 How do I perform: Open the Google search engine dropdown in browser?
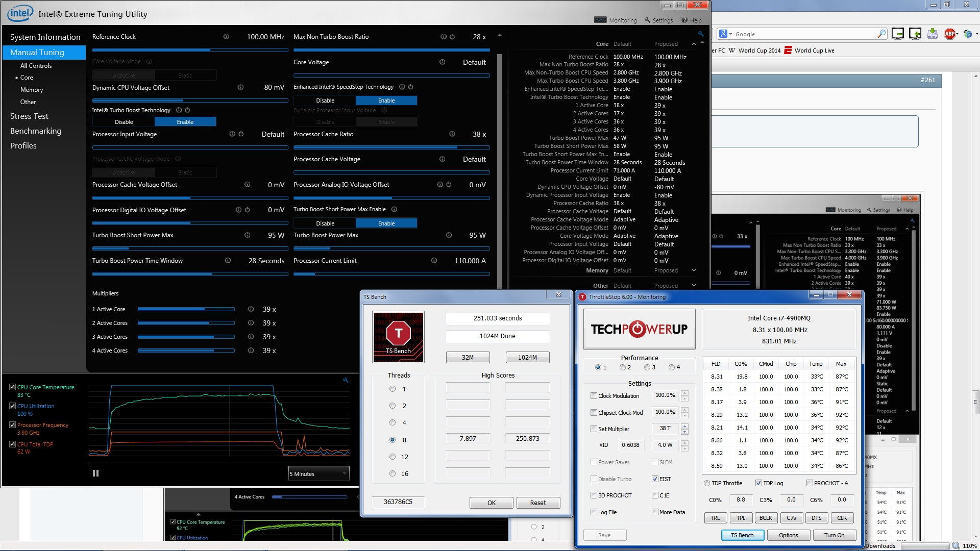pyautogui.click(x=725, y=34)
